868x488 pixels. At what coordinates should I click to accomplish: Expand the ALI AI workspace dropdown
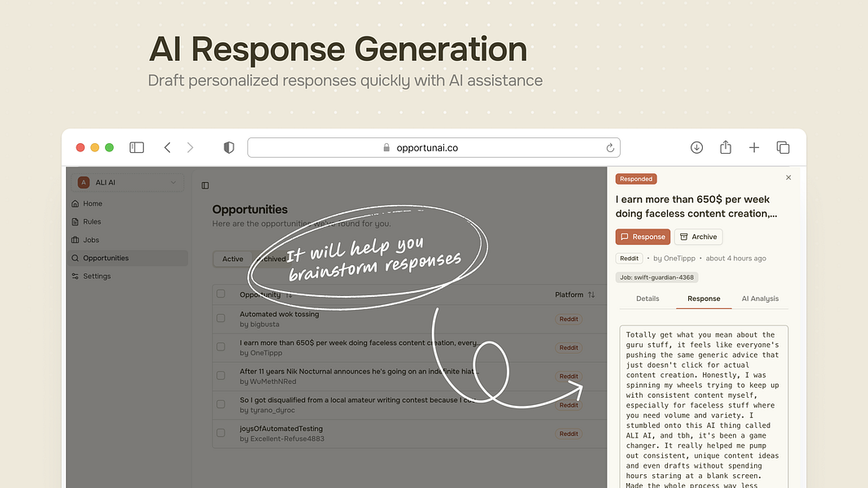[128, 182]
